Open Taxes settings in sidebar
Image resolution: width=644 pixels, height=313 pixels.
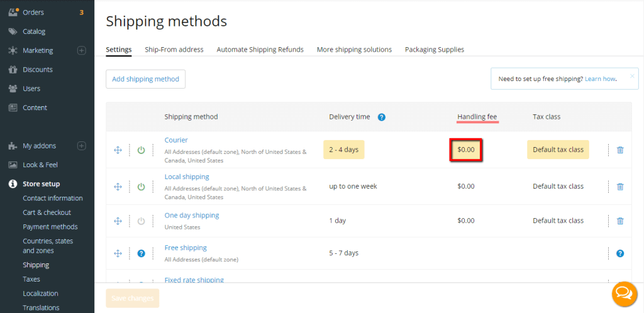31,279
